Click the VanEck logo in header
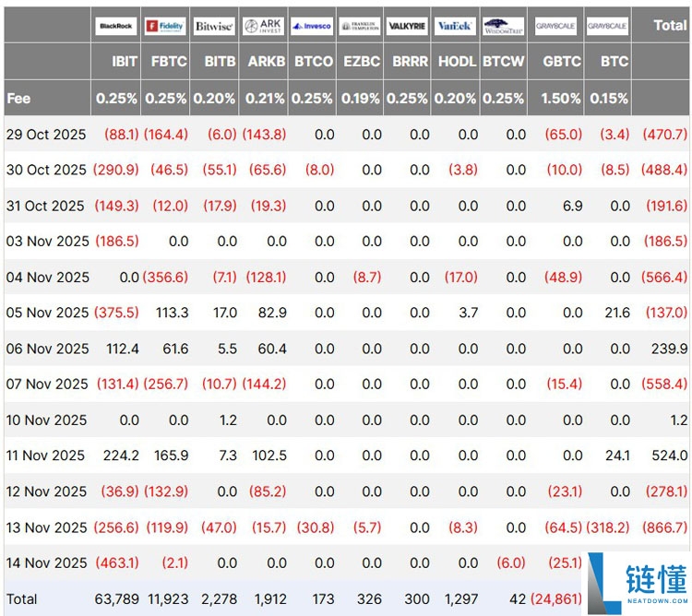 point(455,26)
